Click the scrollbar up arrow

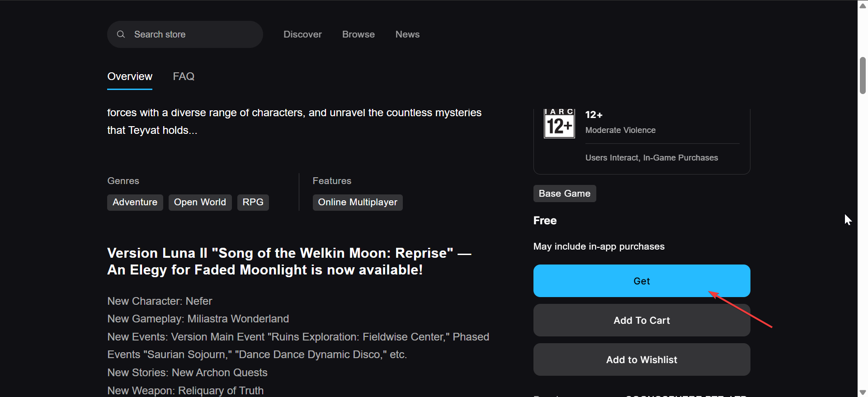(x=863, y=5)
